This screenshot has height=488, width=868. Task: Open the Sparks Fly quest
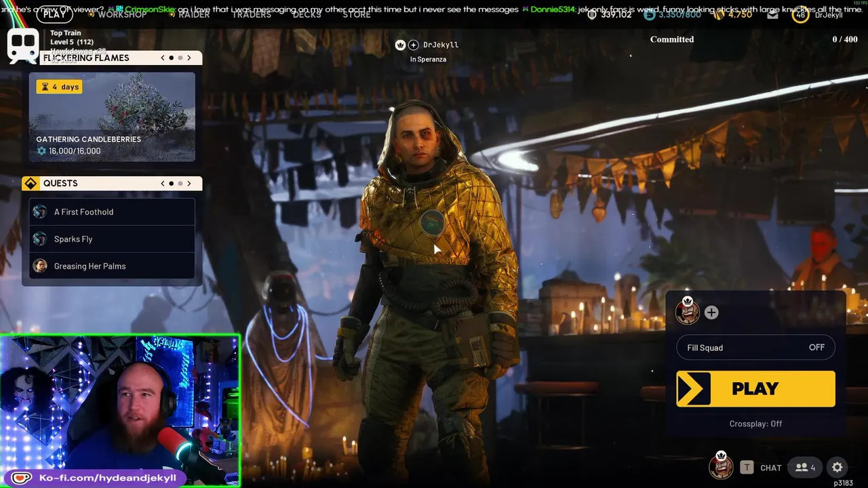click(x=112, y=239)
